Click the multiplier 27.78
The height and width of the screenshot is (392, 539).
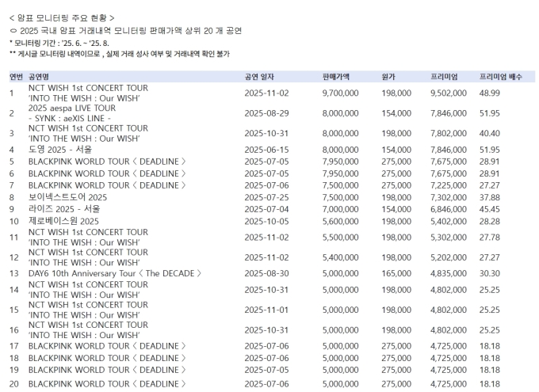(490, 238)
